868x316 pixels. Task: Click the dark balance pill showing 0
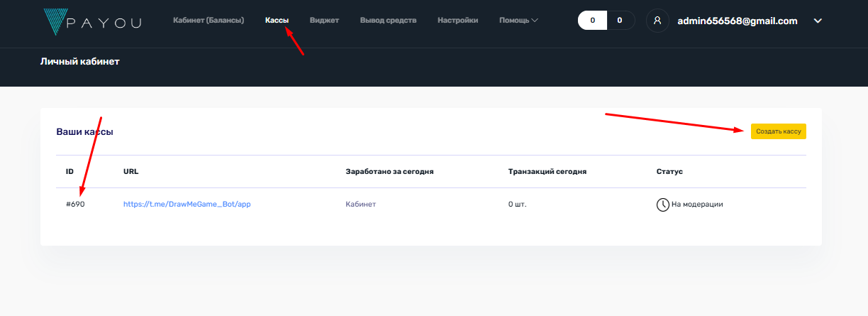click(x=619, y=21)
